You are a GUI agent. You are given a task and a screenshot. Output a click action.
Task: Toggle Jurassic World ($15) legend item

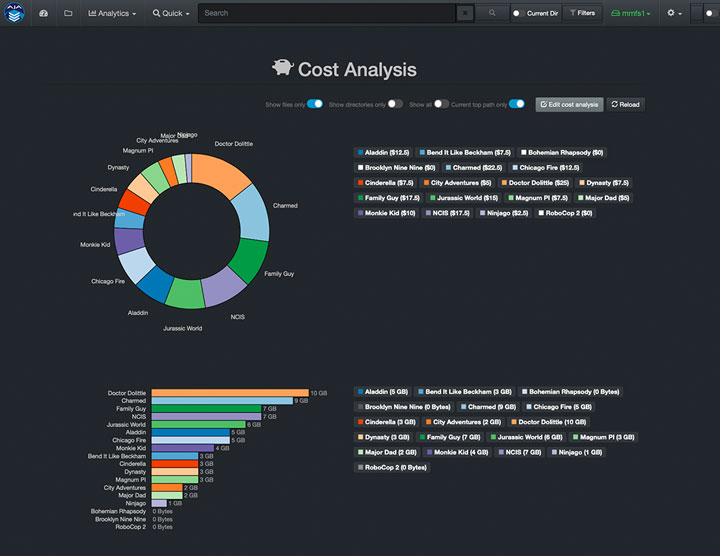(464, 198)
